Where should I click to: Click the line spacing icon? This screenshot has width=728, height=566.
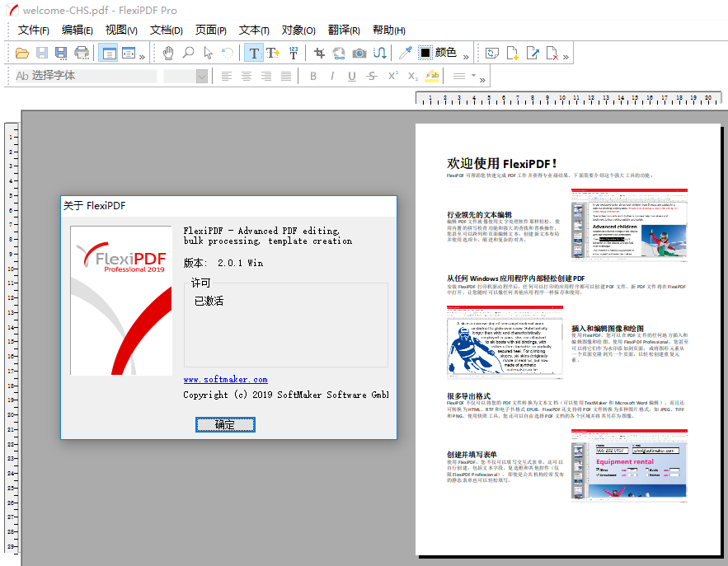[x=459, y=76]
